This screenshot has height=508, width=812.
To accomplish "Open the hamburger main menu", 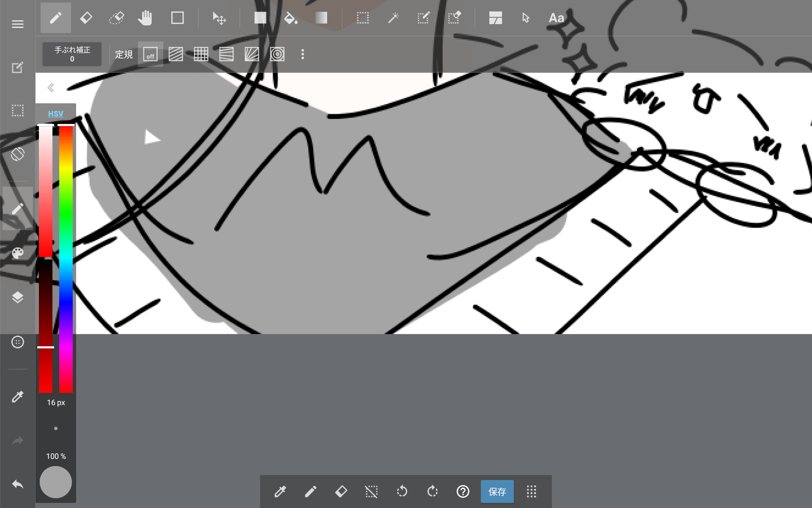I will [x=17, y=24].
